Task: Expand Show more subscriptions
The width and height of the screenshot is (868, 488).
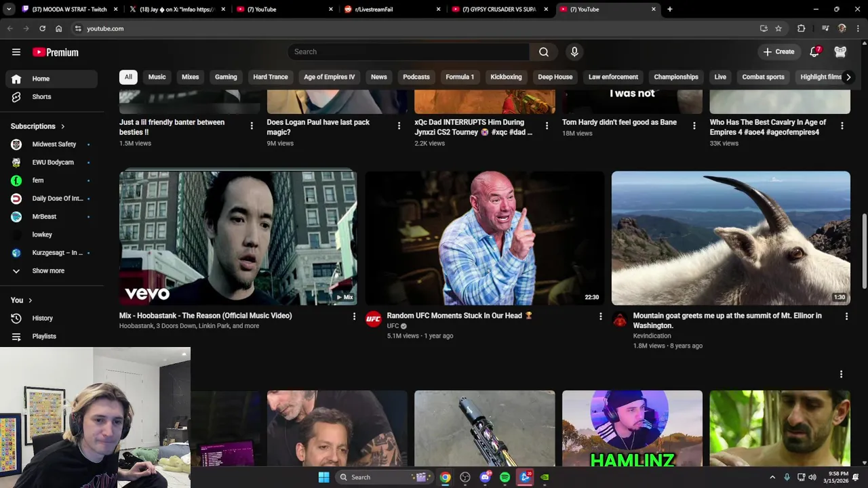Action: click(52, 271)
